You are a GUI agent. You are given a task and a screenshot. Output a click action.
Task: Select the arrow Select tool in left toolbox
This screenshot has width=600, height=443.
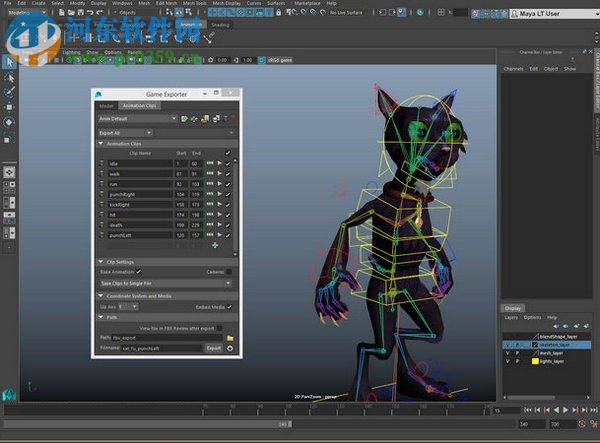click(10, 62)
